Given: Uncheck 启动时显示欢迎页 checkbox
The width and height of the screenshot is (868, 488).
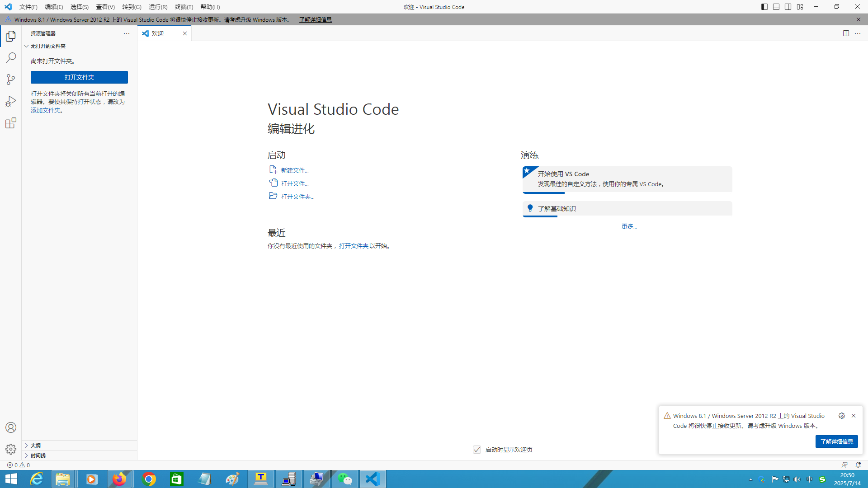Looking at the screenshot, I should (477, 450).
